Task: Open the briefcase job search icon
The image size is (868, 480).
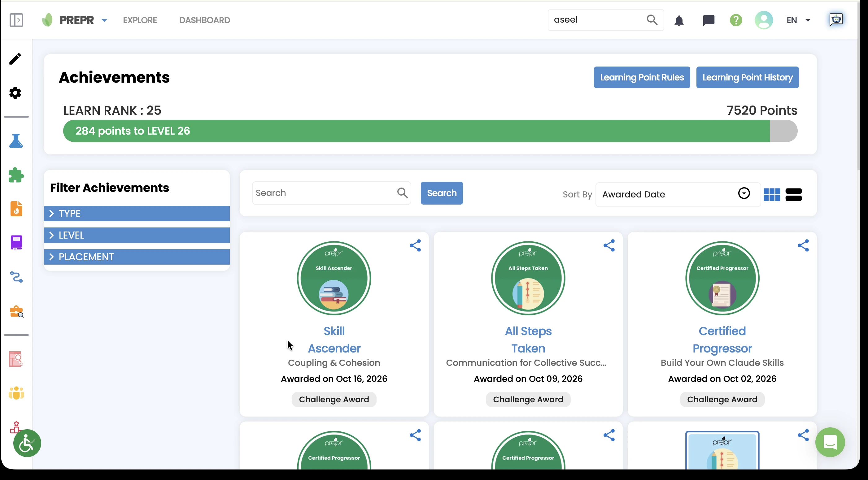Action: (16, 312)
